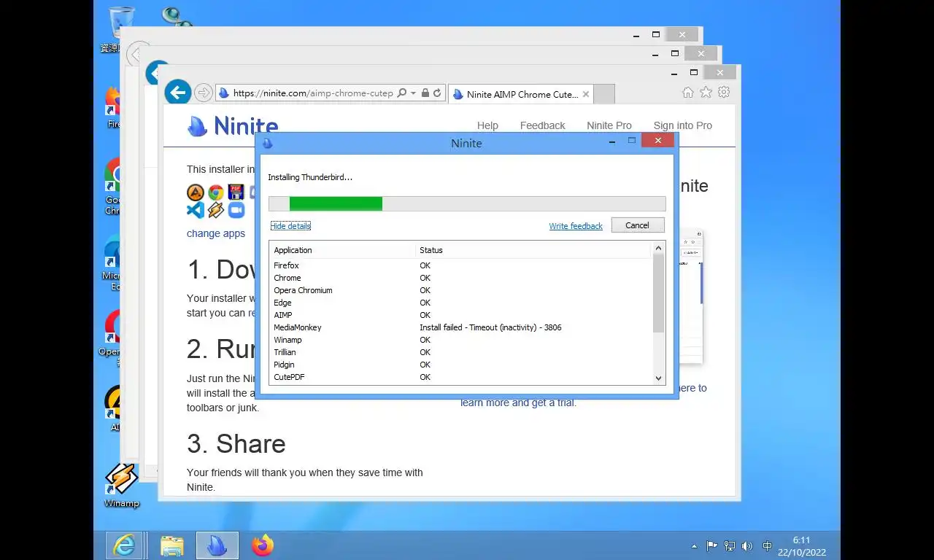Click the details list scroll down arrow

pyautogui.click(x=659, y=378)
